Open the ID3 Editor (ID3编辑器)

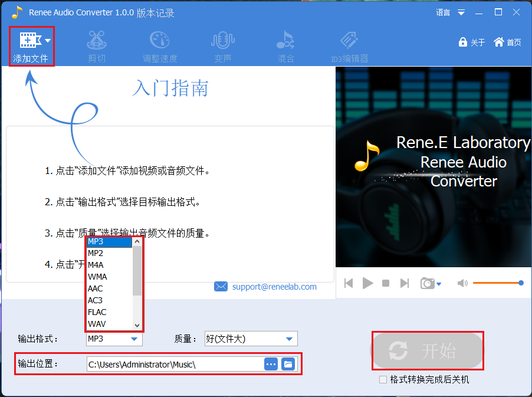click(350, 47)
